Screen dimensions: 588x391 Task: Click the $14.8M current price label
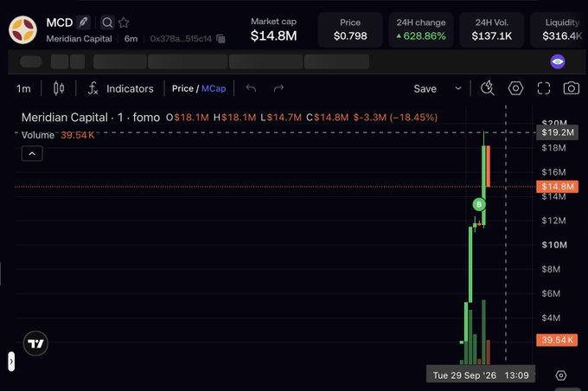click(557, 187)
